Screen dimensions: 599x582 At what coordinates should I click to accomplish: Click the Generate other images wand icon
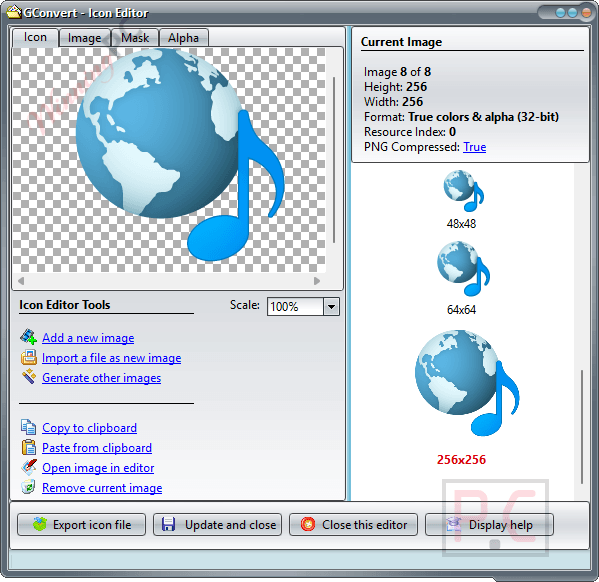(x=29, y=377)
